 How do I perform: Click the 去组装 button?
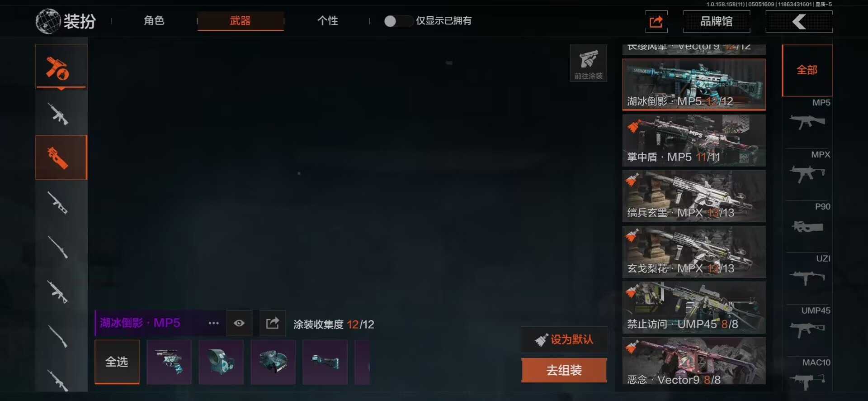point(564,370)
